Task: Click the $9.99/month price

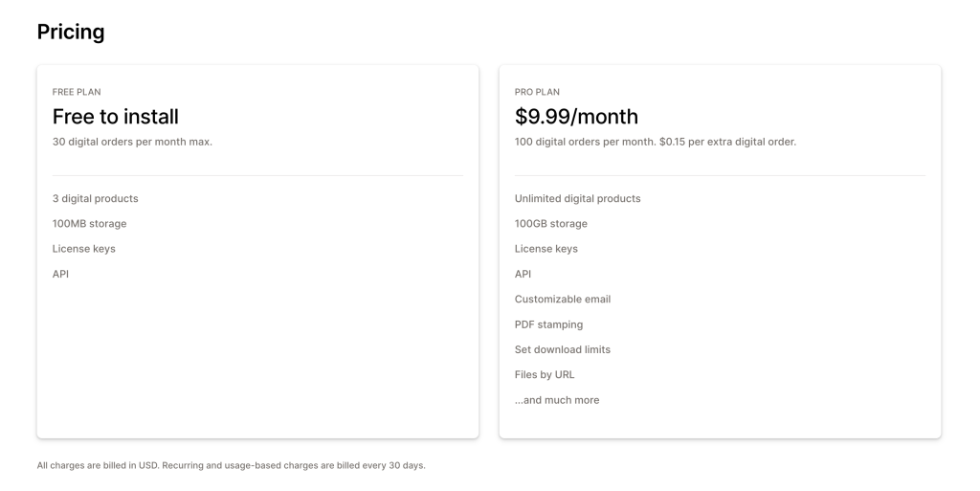Action: [x=576, y=117]
